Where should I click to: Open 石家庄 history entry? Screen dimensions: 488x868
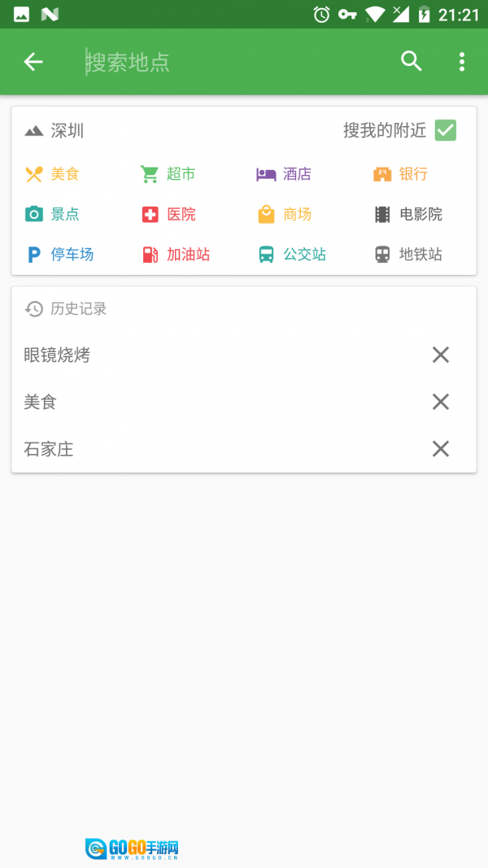(49, 449)
